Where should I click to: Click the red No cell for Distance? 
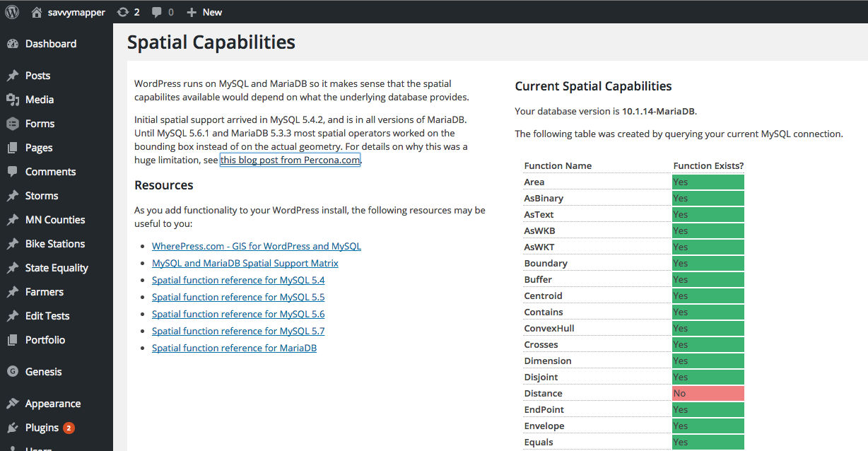tap(708, 393)
